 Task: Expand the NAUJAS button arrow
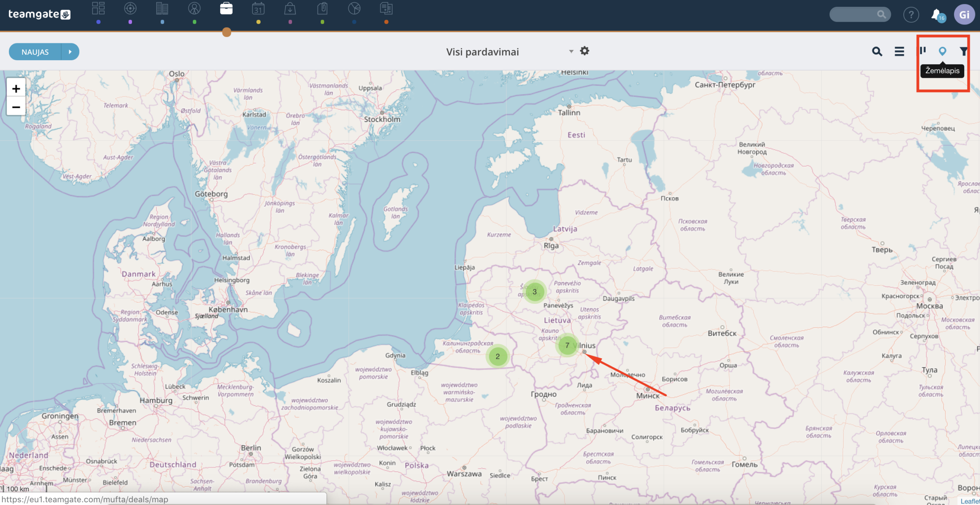70,52
